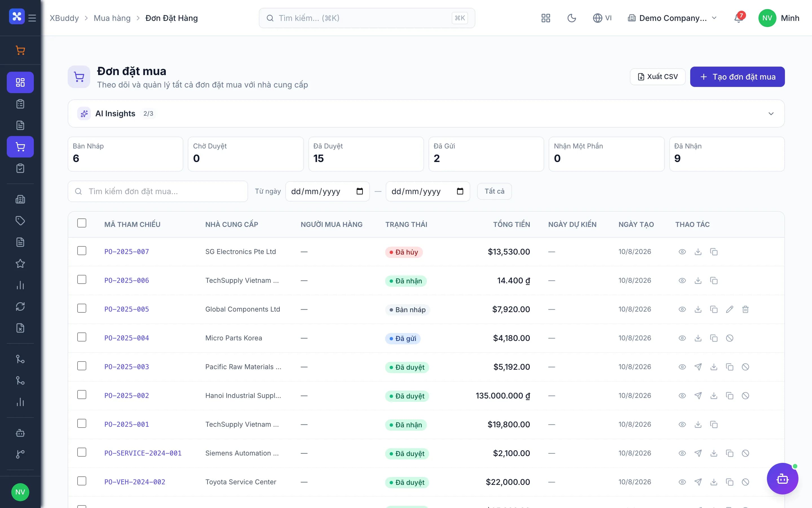Check the PO-2025-005 row checkbox
The width and height of the screenshot is (812, 508).
81,308
